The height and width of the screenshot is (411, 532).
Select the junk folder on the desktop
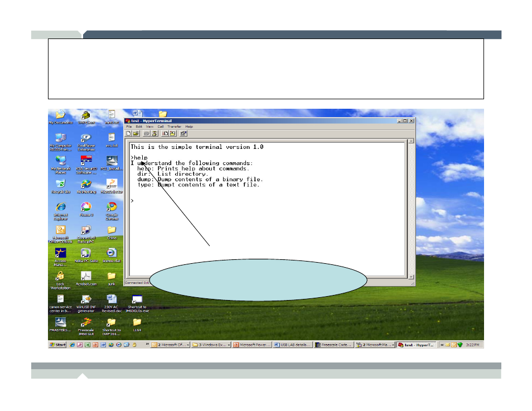(112, 278)
